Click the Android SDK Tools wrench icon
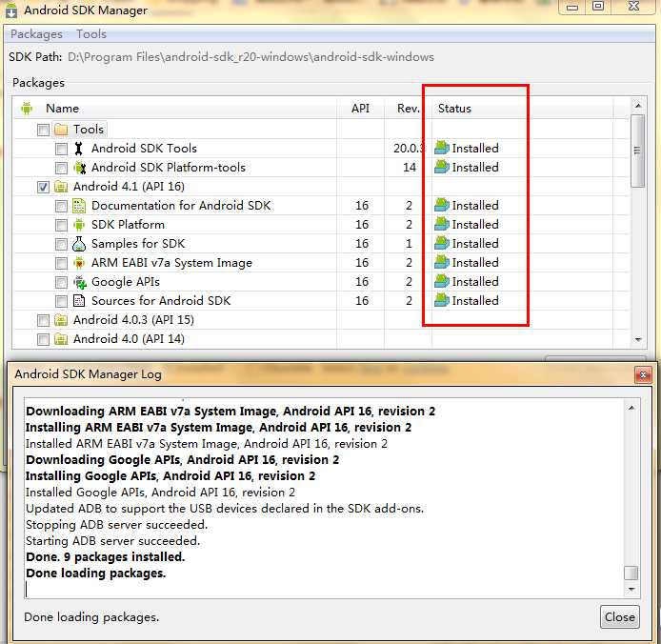Viewport: 661px width, 644px height. coord(78,149)
